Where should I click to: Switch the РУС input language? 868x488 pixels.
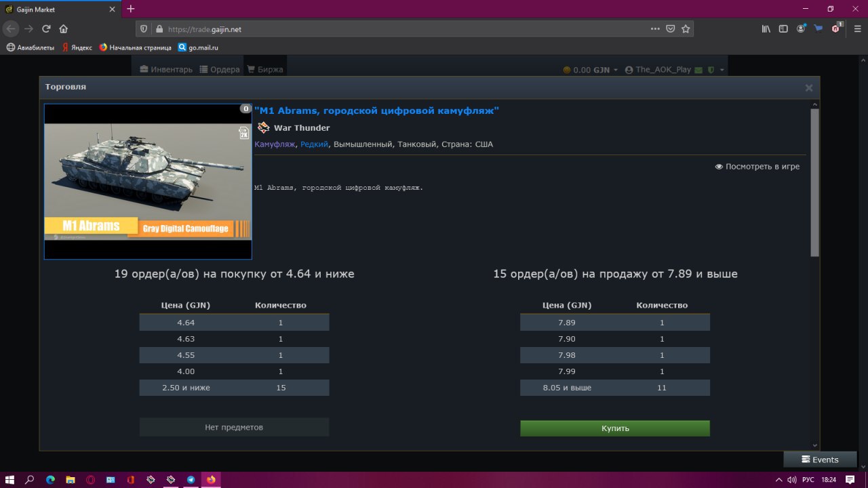(x=808, y=479)
